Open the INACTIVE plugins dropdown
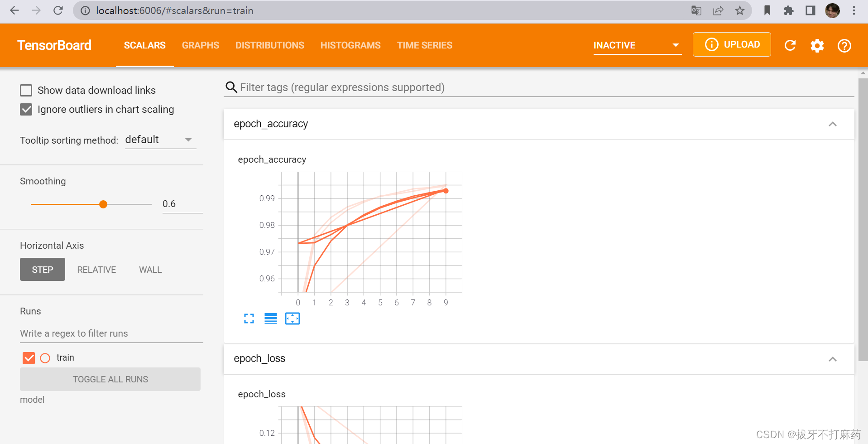 tap(637, 45)
